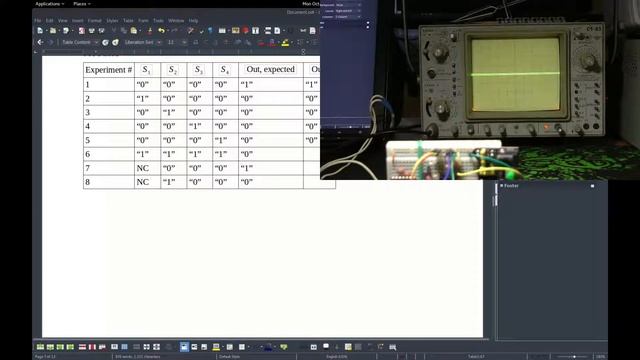
Task: Open the Tools menu
Action: point(158,20)
